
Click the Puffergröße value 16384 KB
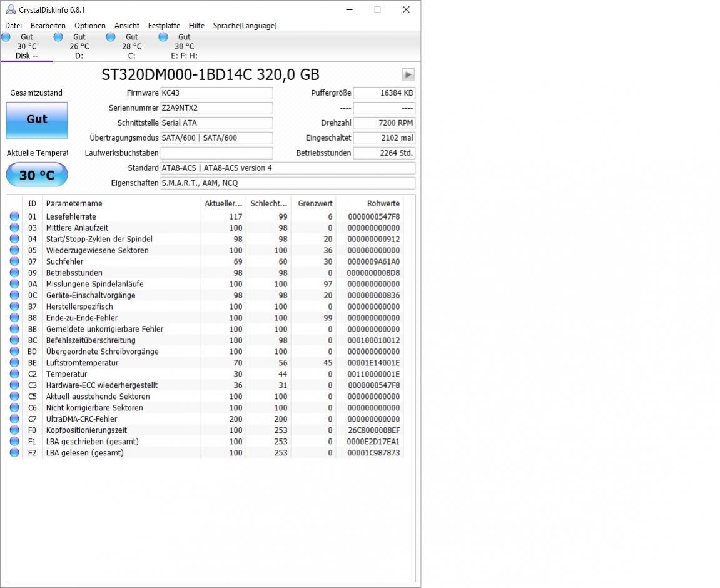(x=384, y=93)
